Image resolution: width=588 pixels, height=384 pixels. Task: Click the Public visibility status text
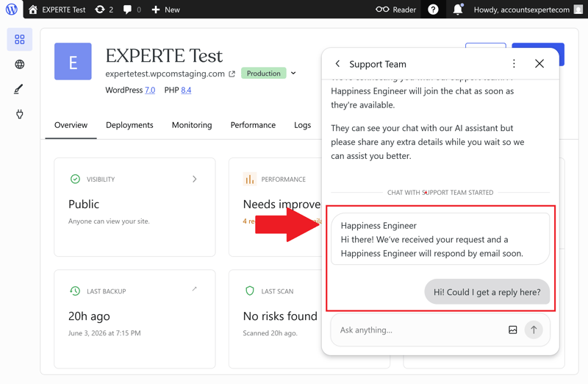pos(84,205)
